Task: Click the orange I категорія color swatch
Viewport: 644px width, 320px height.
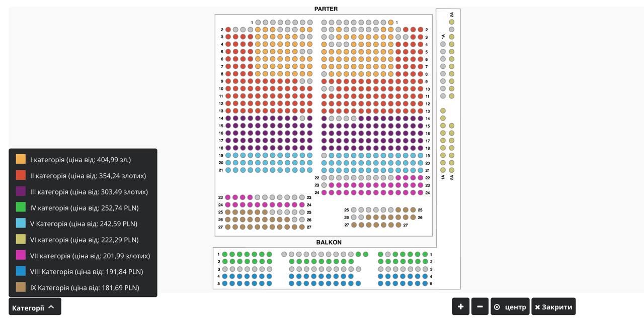Action: tap(21, 159)
